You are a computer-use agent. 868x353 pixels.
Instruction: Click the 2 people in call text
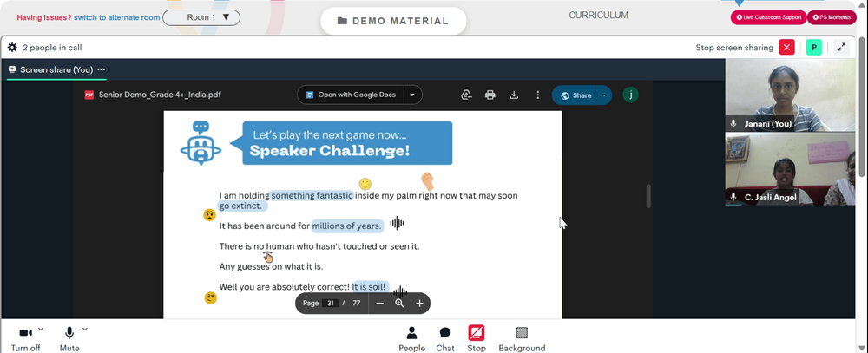[52, 48]
